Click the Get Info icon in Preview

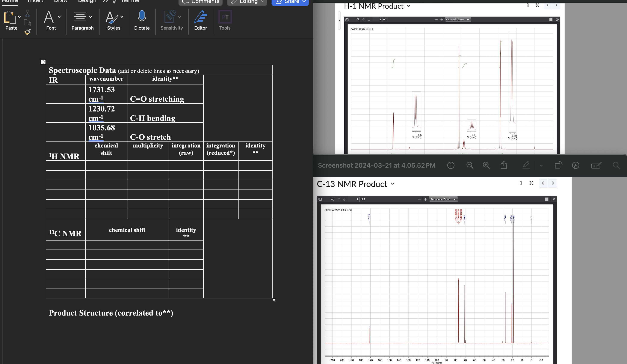click(451, 165)
